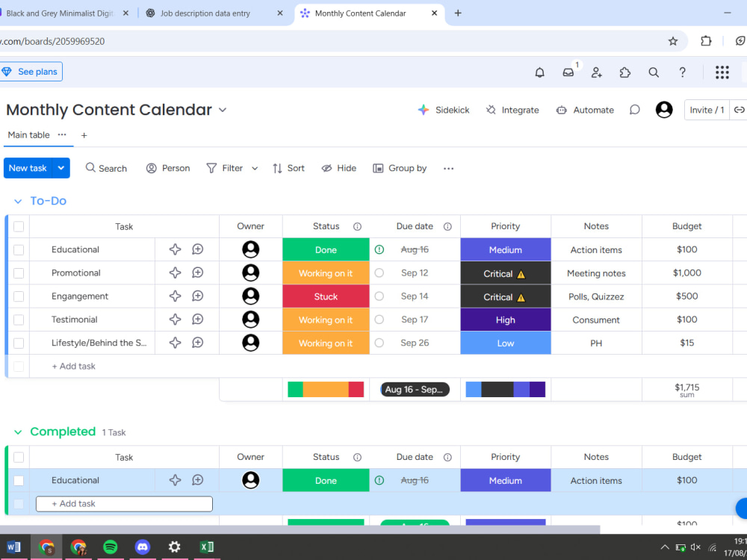This screenshot has width=747, height=560.
Task: Click the board owner avatar in header
Action: (x=664, y=110)
